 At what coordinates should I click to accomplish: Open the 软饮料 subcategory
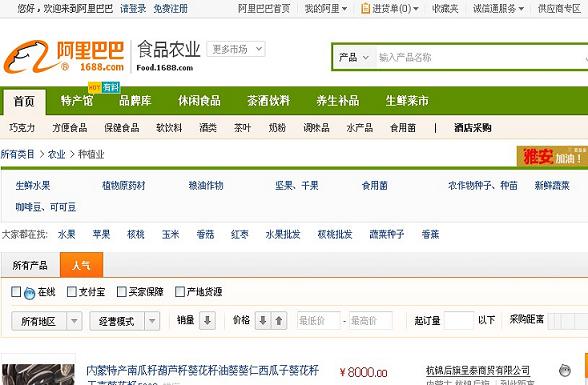169,128
